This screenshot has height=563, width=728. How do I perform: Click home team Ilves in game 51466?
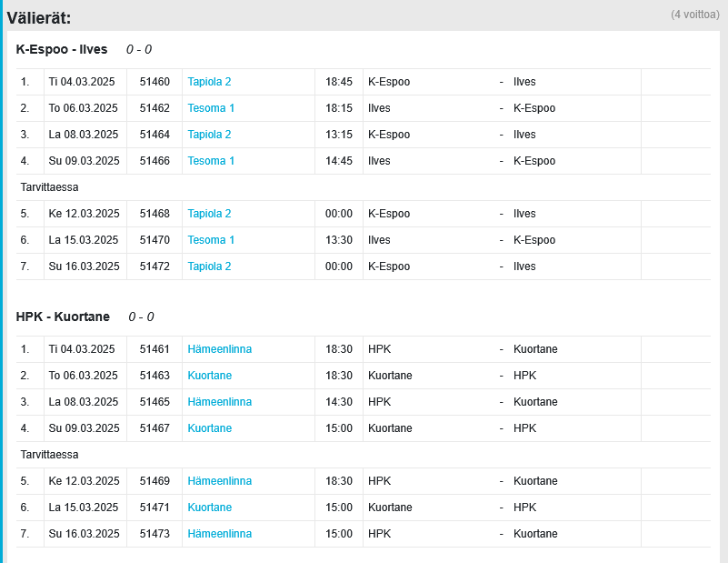click(x=379, y=161)
